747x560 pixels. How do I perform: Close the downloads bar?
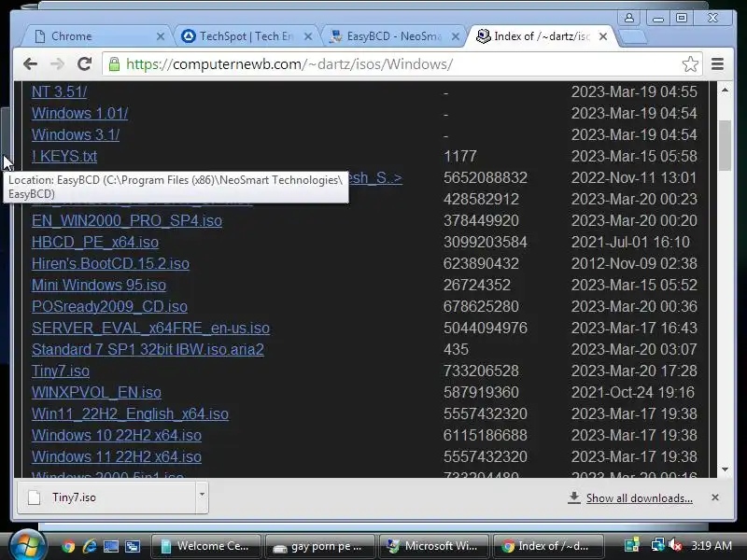pyautogui.click(x=714, y=497)
